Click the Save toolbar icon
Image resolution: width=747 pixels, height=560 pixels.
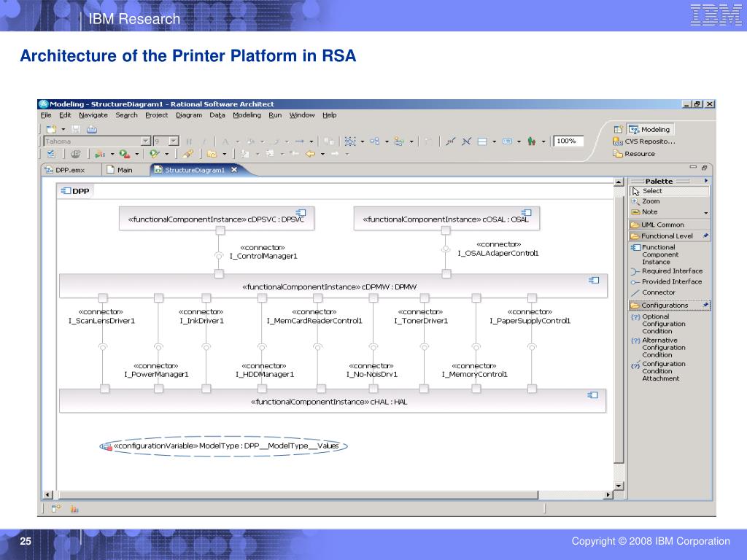pos(76,129)
